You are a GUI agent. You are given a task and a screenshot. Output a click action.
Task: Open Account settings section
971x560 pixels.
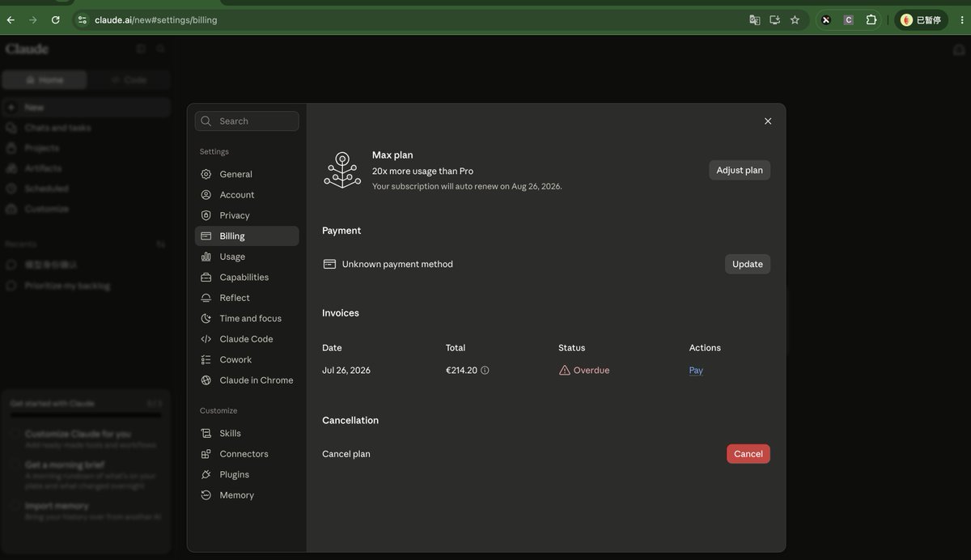tap(247, 195)
